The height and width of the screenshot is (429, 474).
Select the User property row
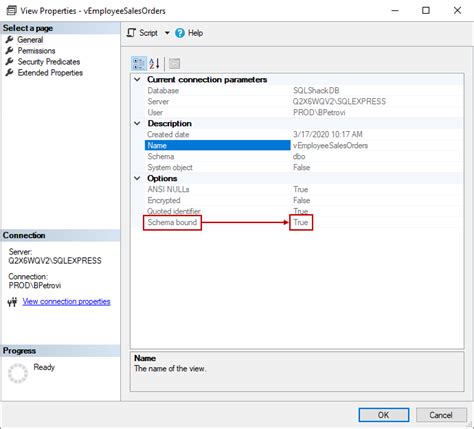coord(303,113)
